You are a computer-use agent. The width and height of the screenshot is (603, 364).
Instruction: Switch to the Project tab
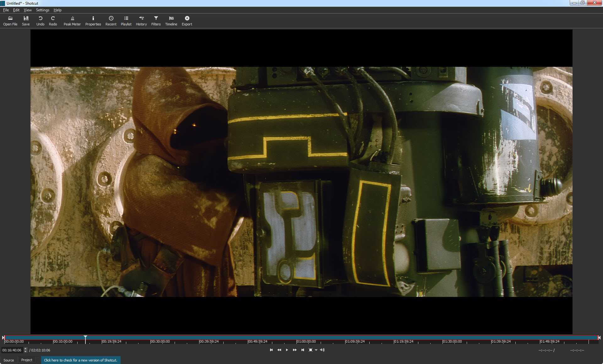pyautogui.click(x=27, y=360)
